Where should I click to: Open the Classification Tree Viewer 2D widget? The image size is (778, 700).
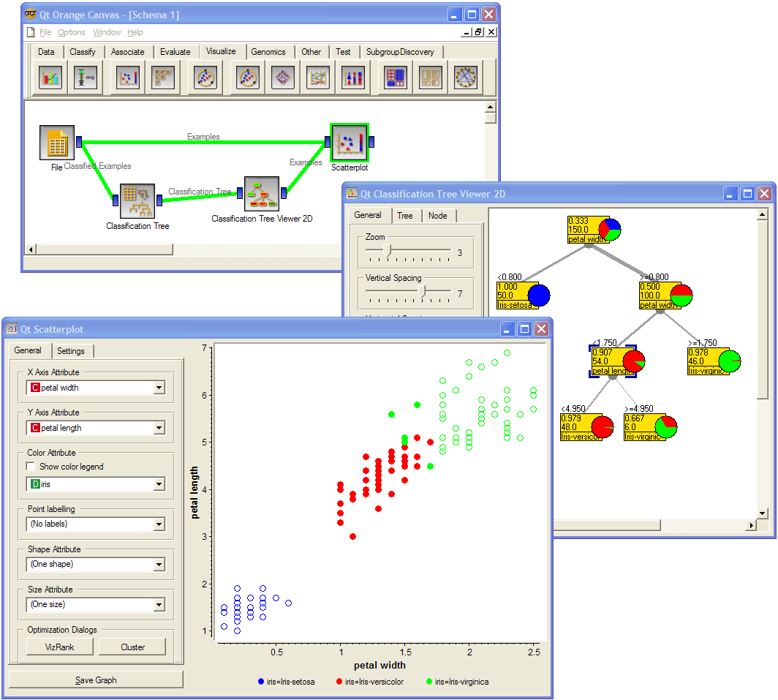pyautogui.click(x=262, y=194)
